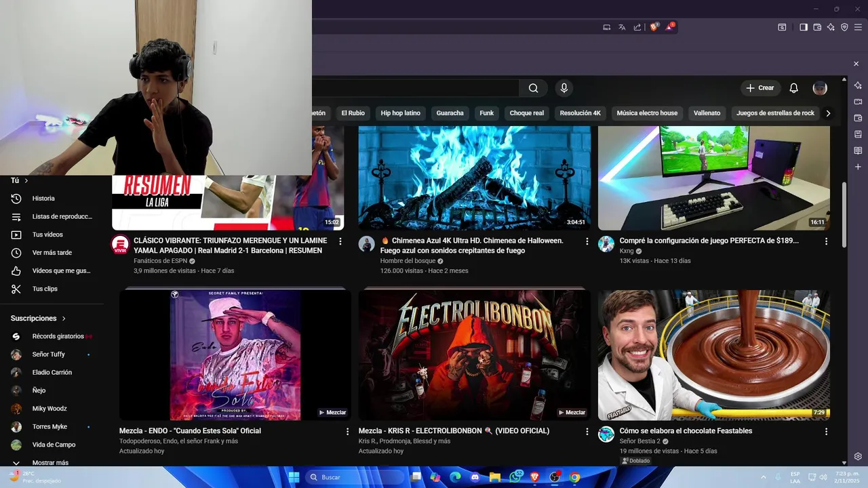Click the Windows taskbar Buscar box
This screenshot has width=868, height=488.
pyautogui.click(x=354, y=477)
